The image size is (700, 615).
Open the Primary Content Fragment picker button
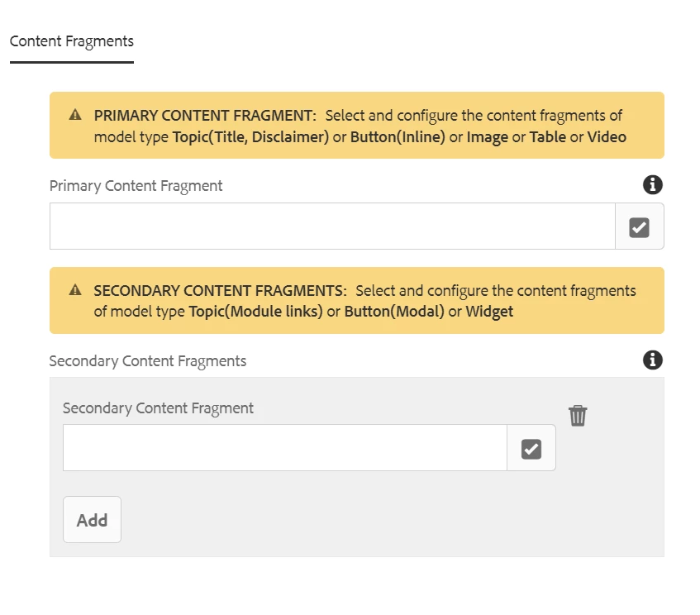pyautogui.click(x=639, y=227)
